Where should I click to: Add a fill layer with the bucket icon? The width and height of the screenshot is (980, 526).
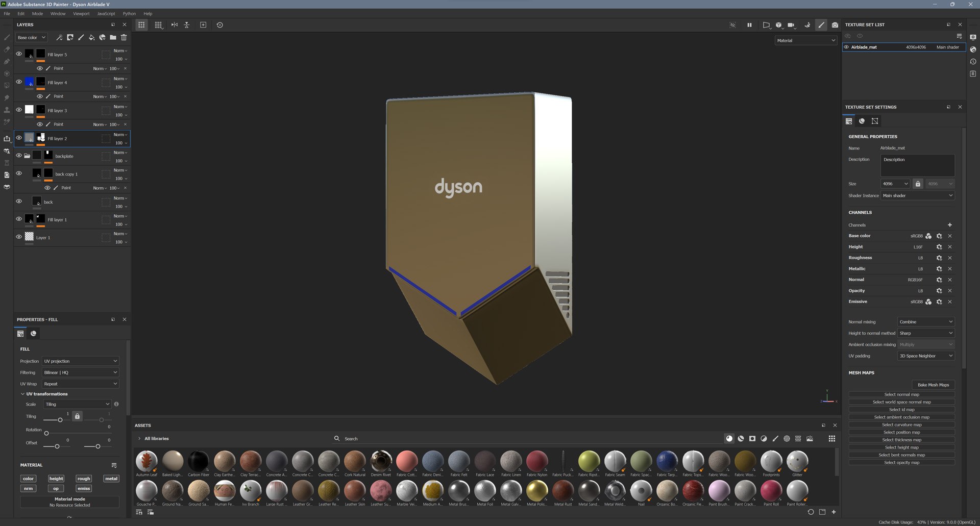click(91, 37)
